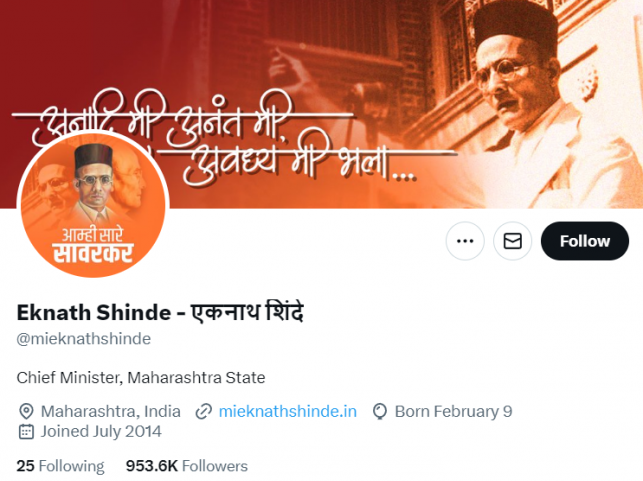Follow Eknath Shinde's account

tap(585, 241)
